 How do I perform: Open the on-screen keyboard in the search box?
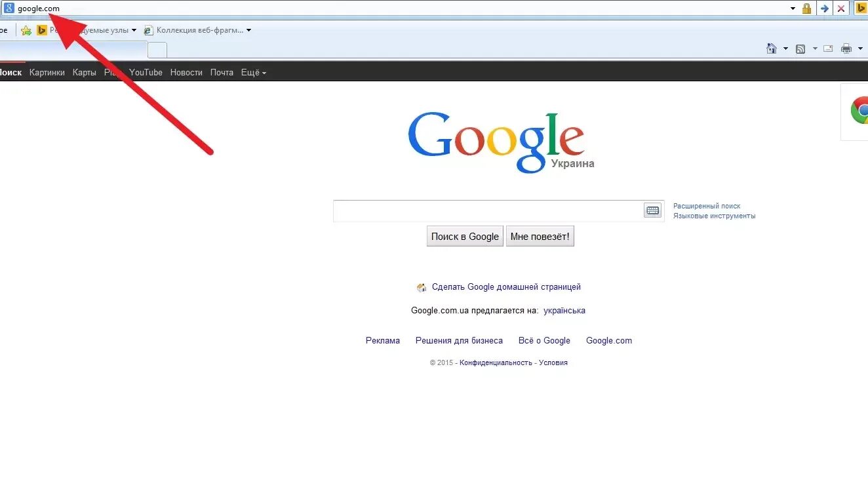[x=652, y=210]
